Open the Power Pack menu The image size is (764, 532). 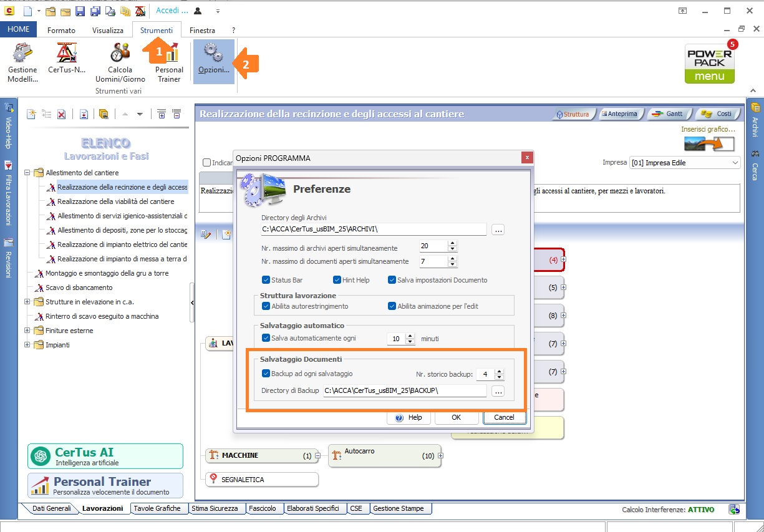(709, 63)
